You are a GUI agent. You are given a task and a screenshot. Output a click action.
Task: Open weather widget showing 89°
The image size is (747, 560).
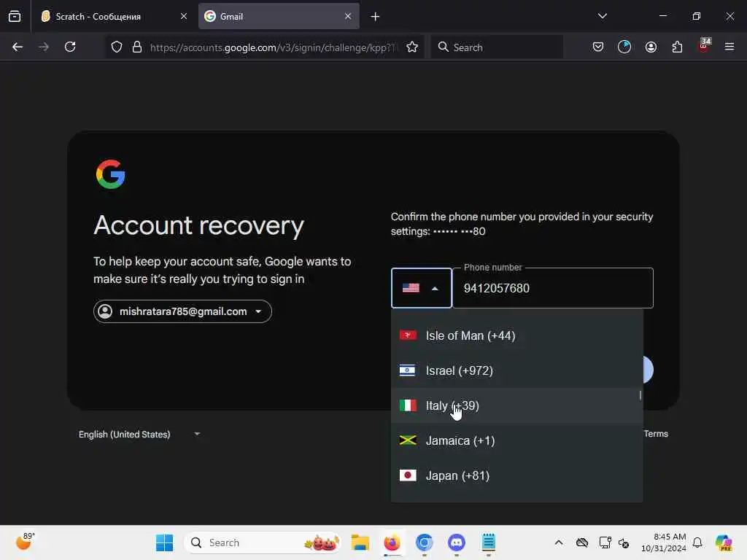coord(25,542)
